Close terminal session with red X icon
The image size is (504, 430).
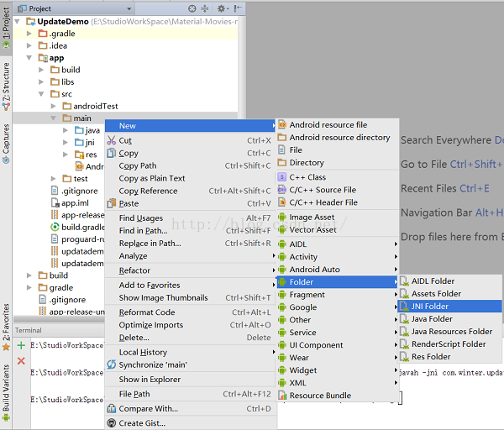tap(21, 360)
